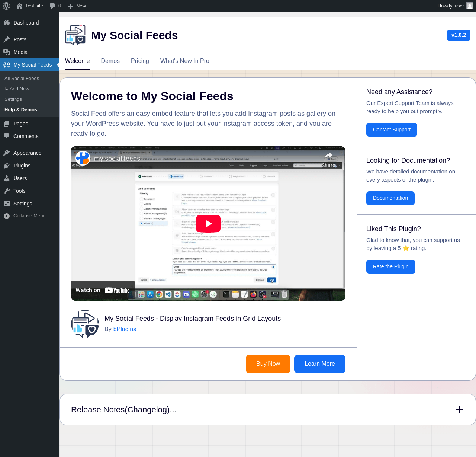The height and width of the screenshot is (457, 476).
Task: Click the Learn More button
Action: point(320,364)
